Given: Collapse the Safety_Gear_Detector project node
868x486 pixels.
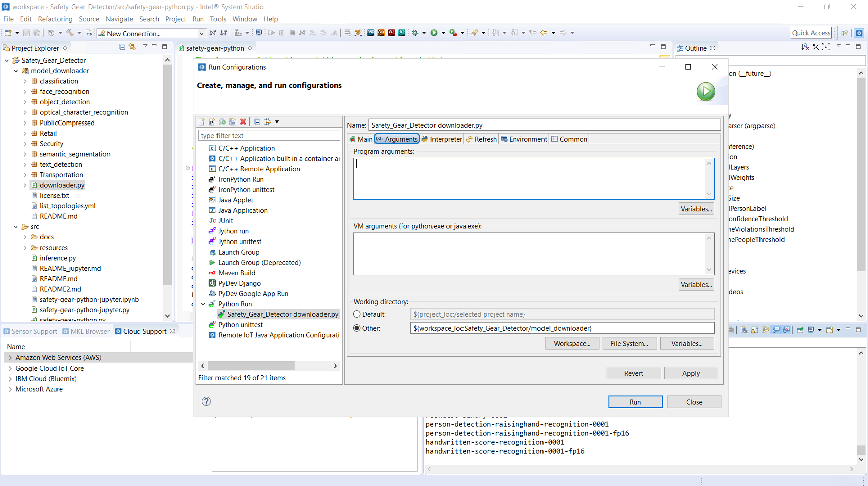Looking at the screenshot, I should point(7,60).
